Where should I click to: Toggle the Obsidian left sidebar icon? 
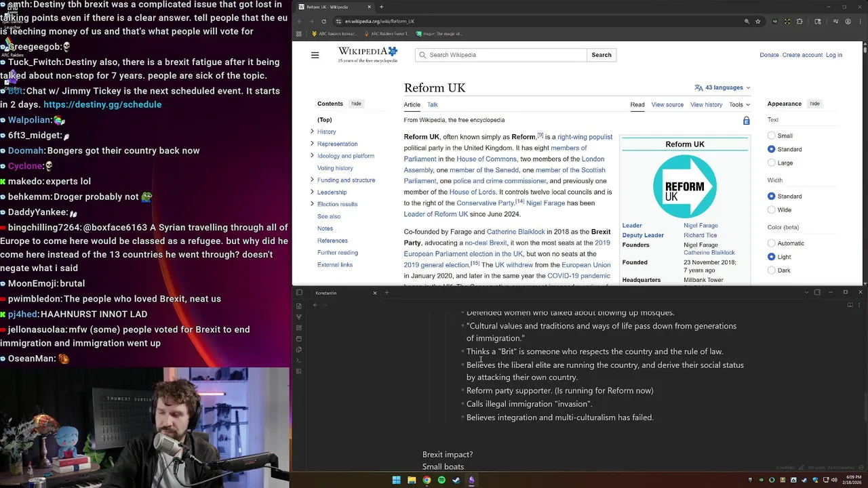299,293
